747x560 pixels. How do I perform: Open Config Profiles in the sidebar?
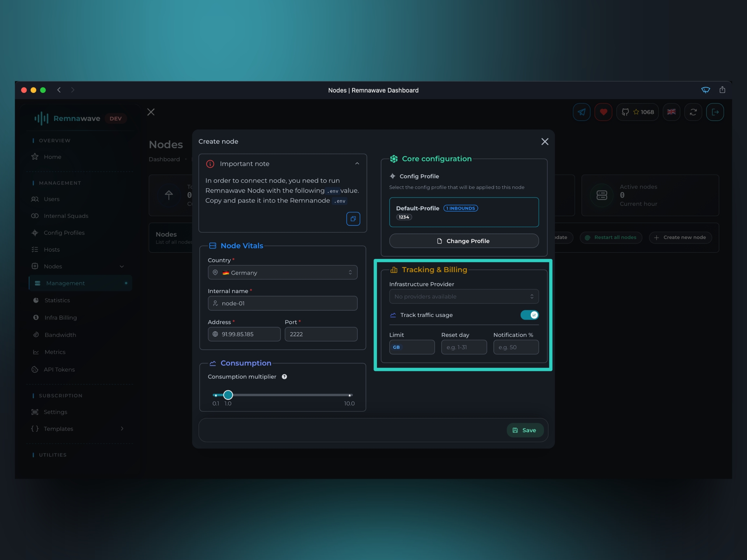64,233
